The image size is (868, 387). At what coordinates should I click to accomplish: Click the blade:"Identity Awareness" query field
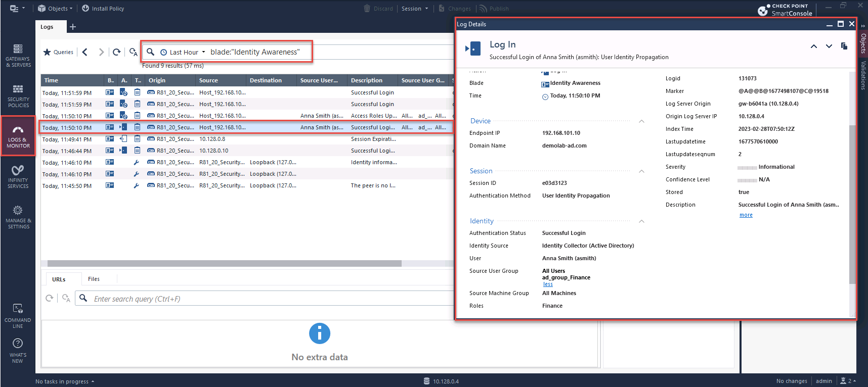(255, 52)
